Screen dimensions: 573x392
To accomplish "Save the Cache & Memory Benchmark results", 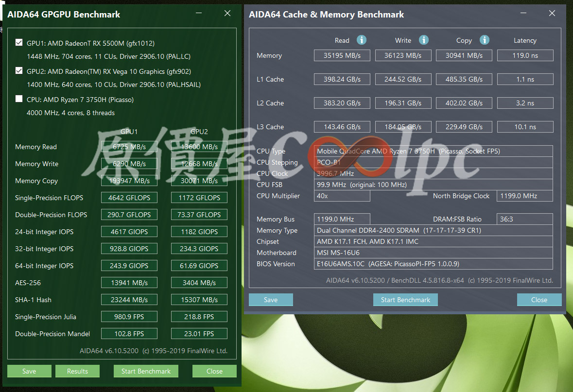I will [271, 300].
